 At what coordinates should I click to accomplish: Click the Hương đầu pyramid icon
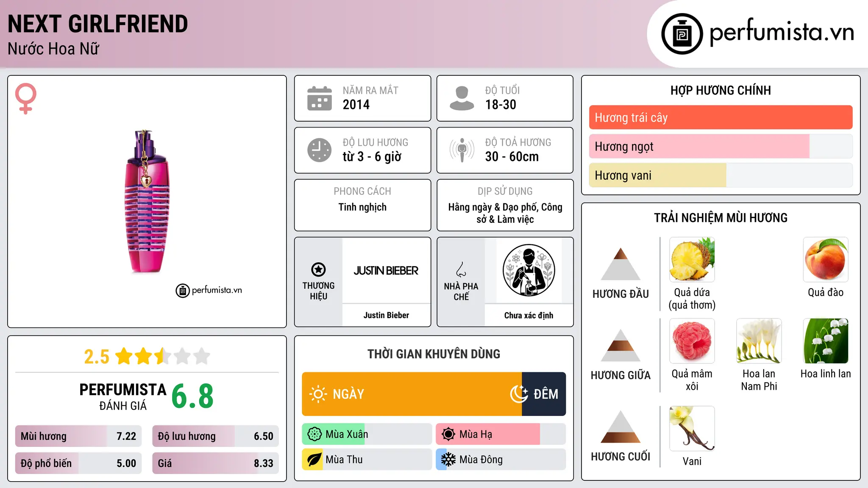click(x=620, y=264)
